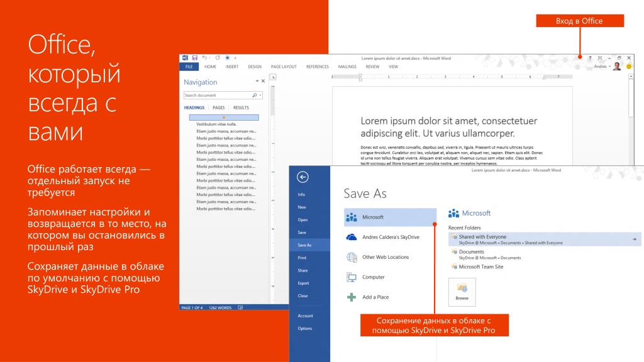Choose Export in Backstage menu
Viewport: 644px width, 362px height.
click(303, 283)
